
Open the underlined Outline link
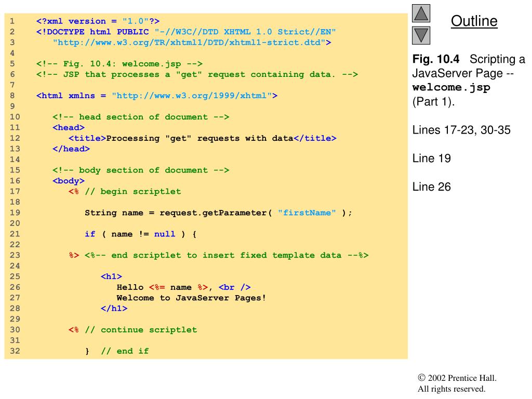(474, 21)
